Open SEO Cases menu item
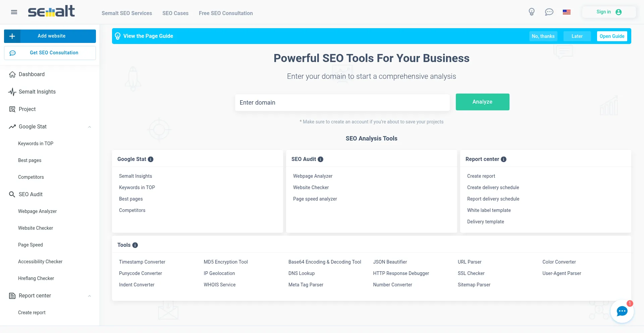 pyautogui.click(x=175, y=13)
